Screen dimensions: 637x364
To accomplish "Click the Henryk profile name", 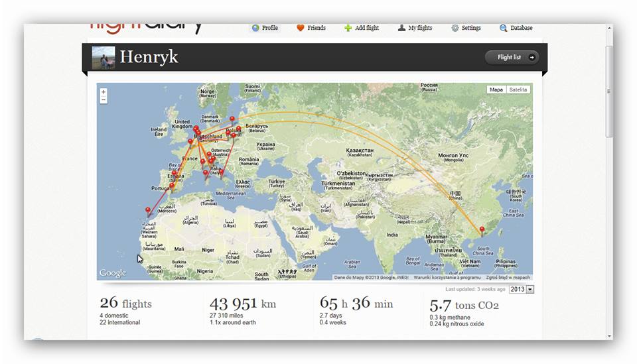I will pos(149,57).
